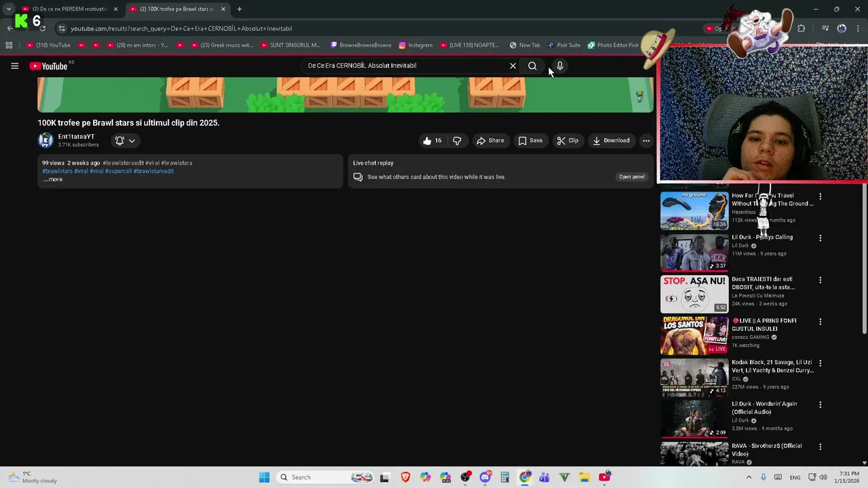Open Ent1tataaYT channel avatar
Viewport: 868px width, 488px height.
pos(45,140)
